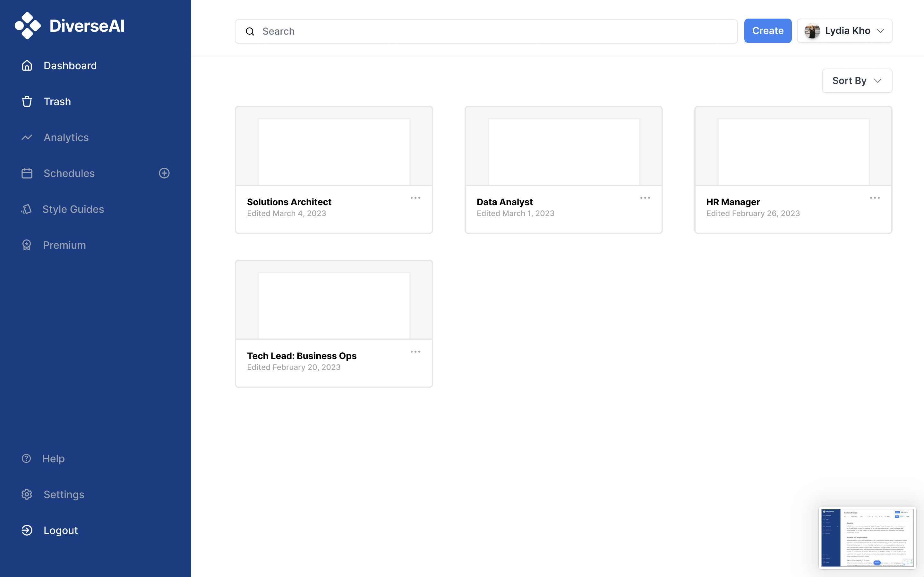Open the Lydia Kho account dropdown

880,31
